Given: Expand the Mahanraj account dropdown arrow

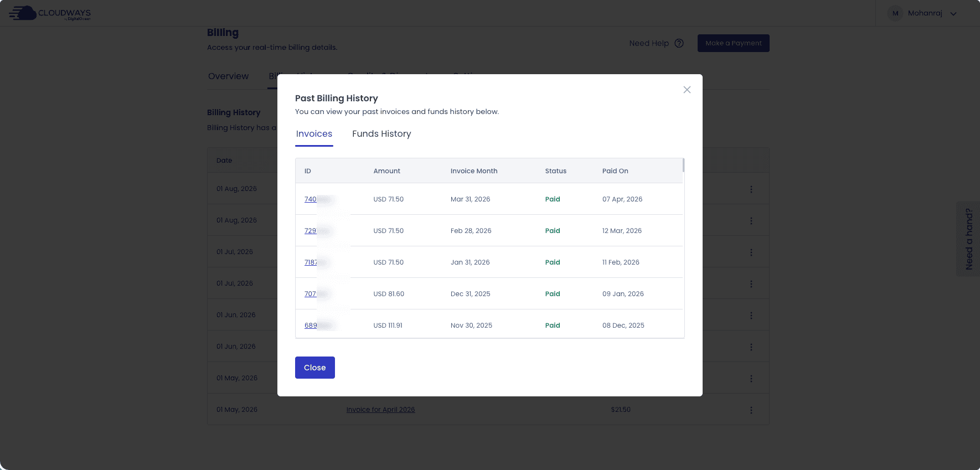Looking at the screenshot, I should point(953,14).
